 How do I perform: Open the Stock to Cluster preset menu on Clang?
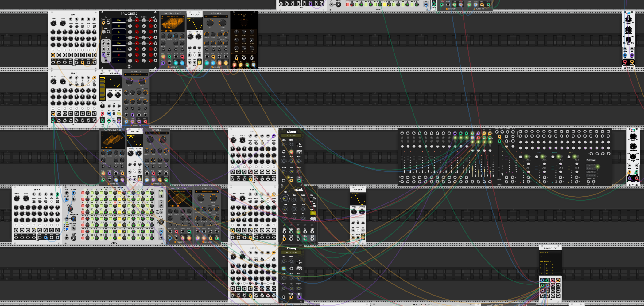coord(291,252)
